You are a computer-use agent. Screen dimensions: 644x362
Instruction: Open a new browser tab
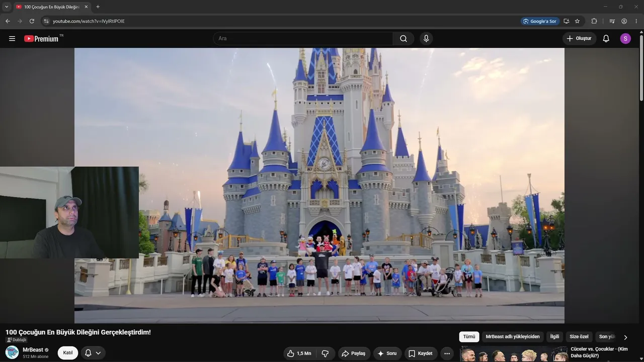[x=98, y=7]
